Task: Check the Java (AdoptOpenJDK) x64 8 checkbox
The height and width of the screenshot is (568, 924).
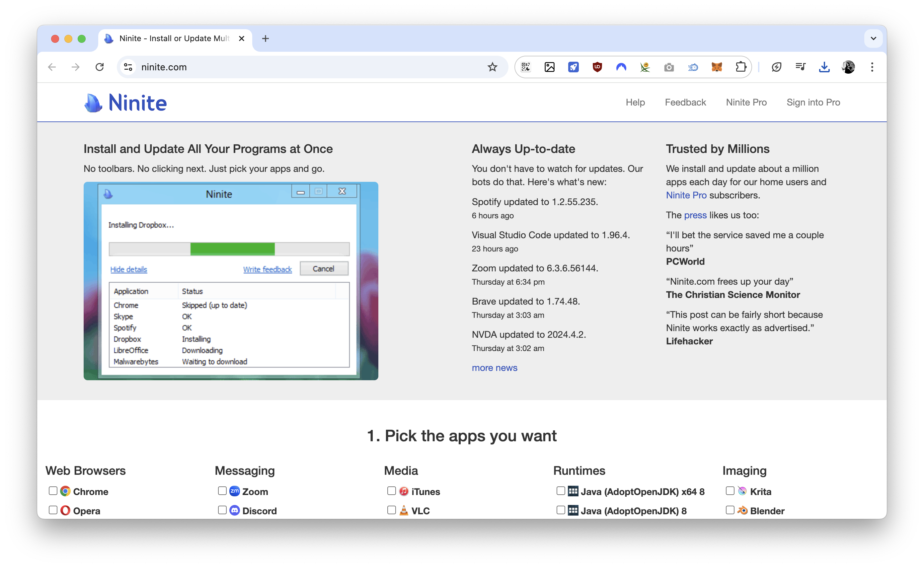Action: coord(561,491)
